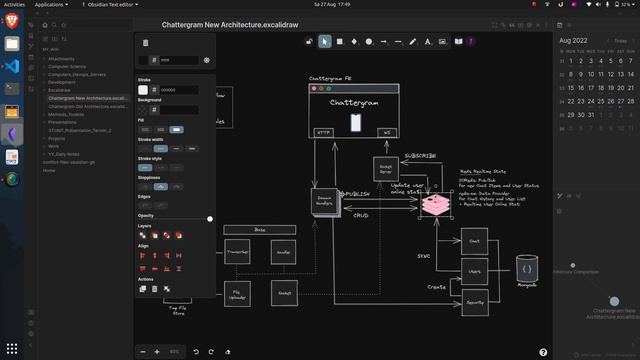The width and height of the screenshot is (640, 360).
Task: Open the Activities overview
Action: click(14, 4)
